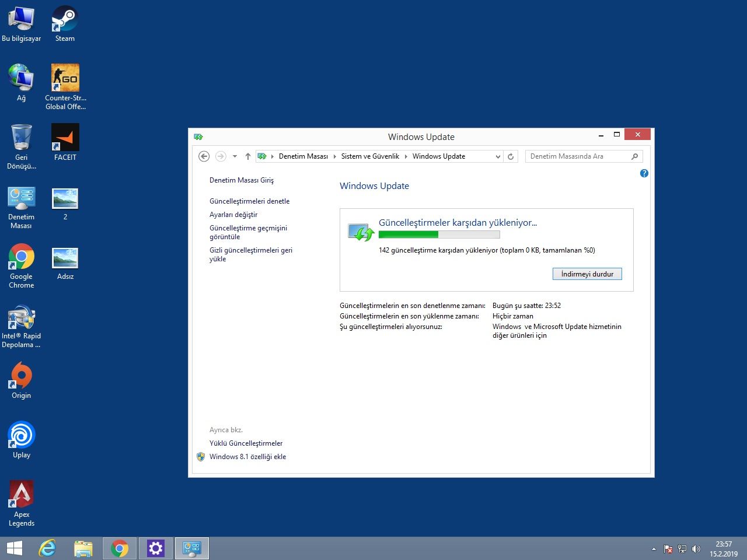Open Güncelleştirme geçmişini görüntüle
The width and height of the screenshot is (747, 560).
pyautogui.click(x=248, y=232)
